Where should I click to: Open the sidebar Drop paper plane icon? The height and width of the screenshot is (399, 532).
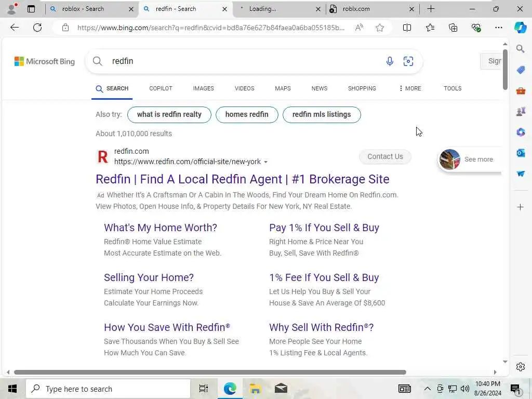pos(521,174)
